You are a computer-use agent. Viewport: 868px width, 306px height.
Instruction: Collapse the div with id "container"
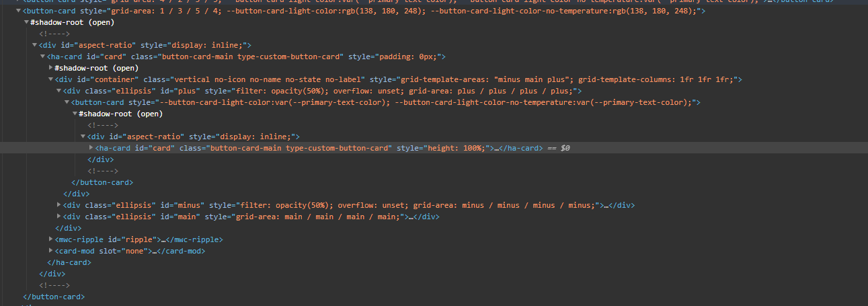click(x=51, y=79)
